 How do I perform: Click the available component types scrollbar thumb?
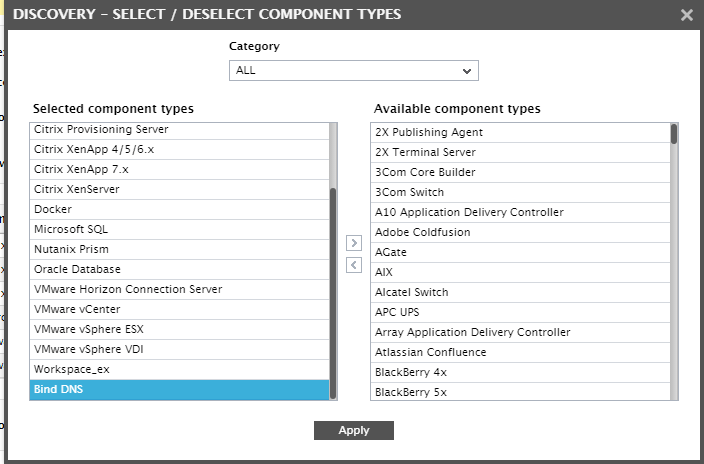pyautogui.click(x=674, y=134)
